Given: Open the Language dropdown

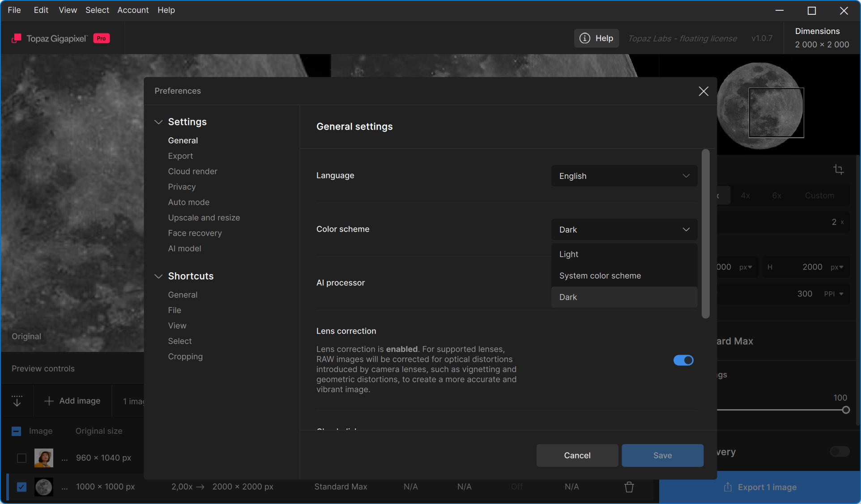Looking at the screenshot, I should [x=624, y=176].
